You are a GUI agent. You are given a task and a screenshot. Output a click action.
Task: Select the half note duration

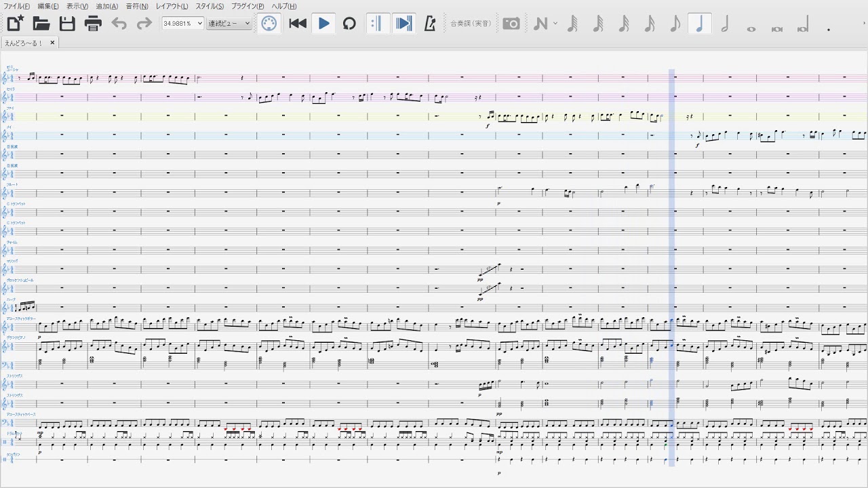coord(725,24)
